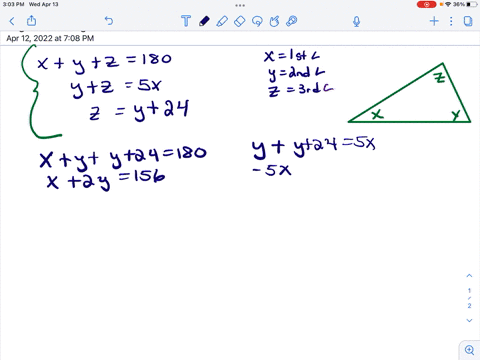Tap the note date 'Apr 12, 2022 at 7:08 PM'
The height and width of the screenshot is (360, 480).
coord(50,38)
